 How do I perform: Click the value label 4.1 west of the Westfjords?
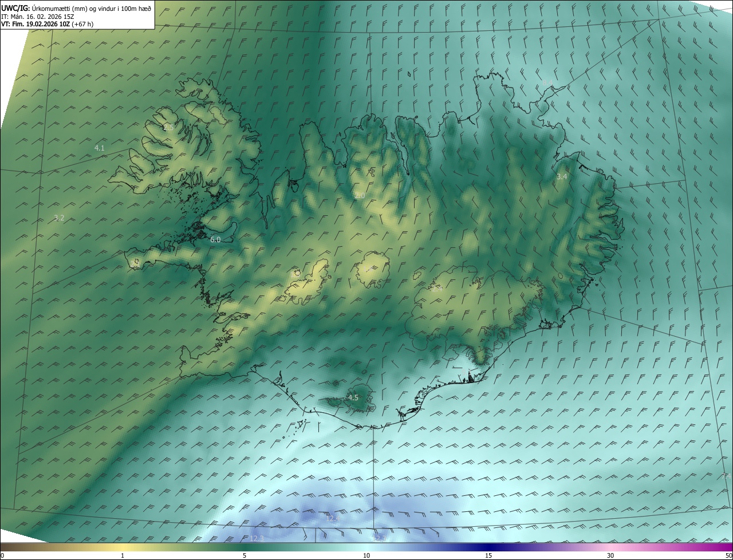click(99, 148)
